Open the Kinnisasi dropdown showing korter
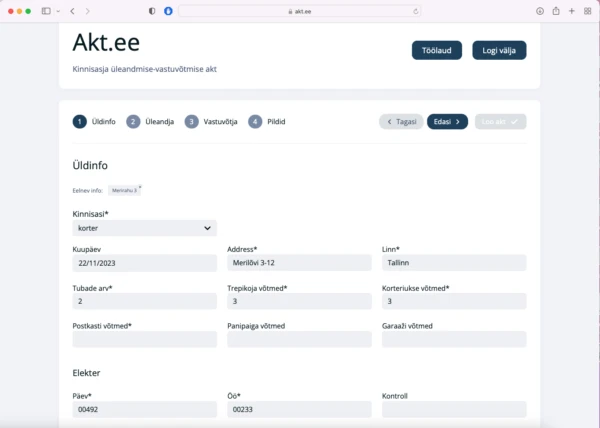Image resolution: width=600 pixels, height=428 pixels. (144, 228)
